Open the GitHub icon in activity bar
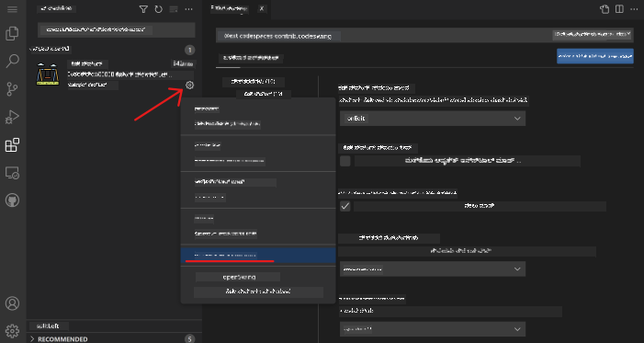Image resolution: width=644 pixels, height=343 pixels. point(12,200)
